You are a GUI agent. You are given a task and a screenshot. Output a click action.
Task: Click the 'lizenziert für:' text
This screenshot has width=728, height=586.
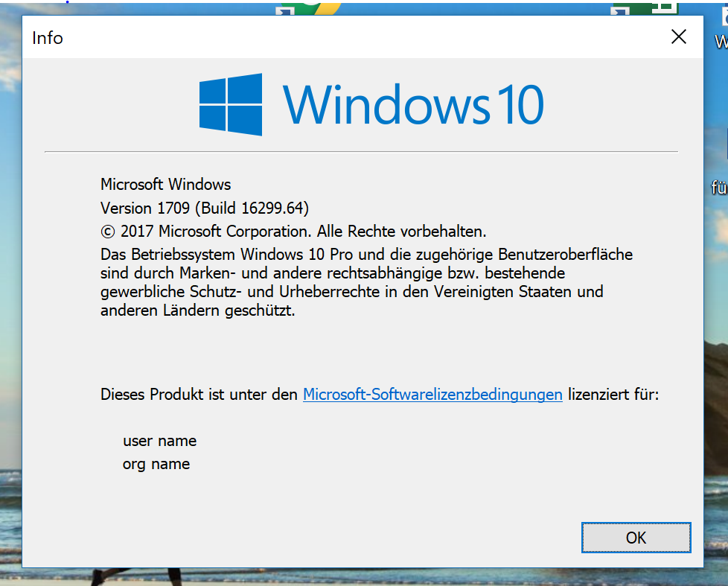point(613,394)
